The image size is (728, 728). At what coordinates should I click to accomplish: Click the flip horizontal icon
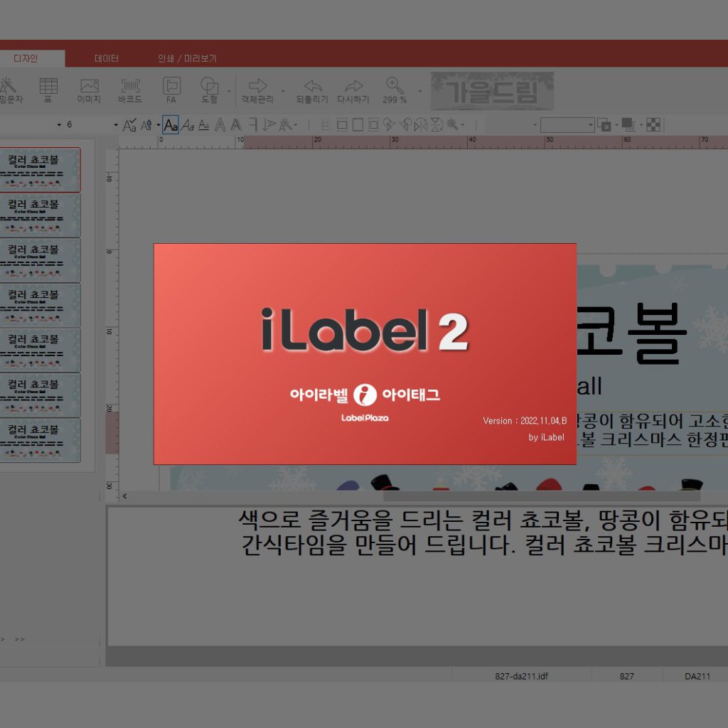coord(421,125)
